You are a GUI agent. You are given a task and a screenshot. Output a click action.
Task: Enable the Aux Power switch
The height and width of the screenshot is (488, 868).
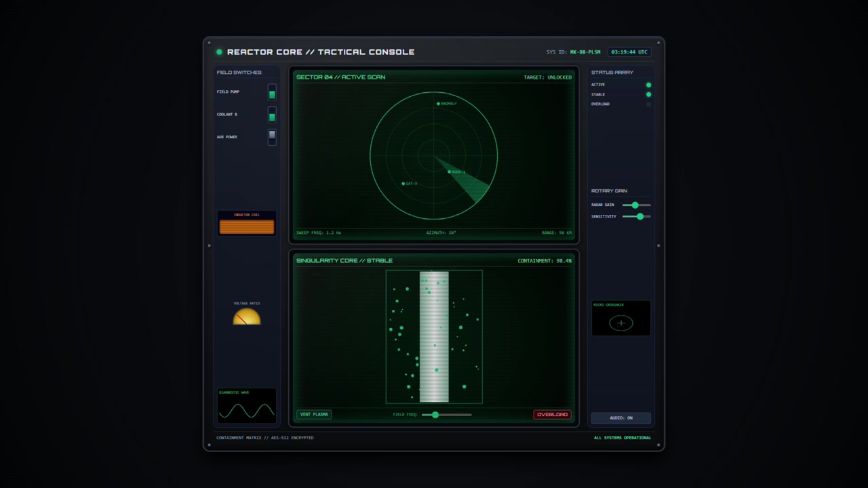coord(272,137)
